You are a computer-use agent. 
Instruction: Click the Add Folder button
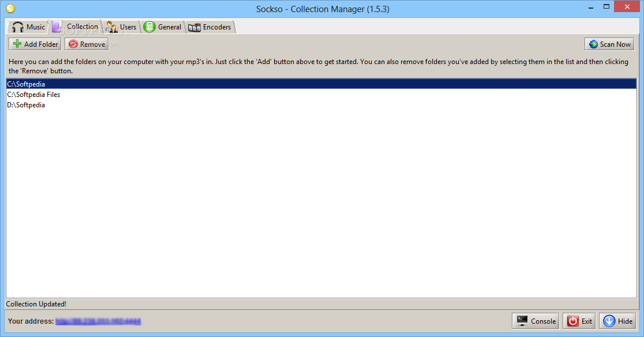[35, 44]
